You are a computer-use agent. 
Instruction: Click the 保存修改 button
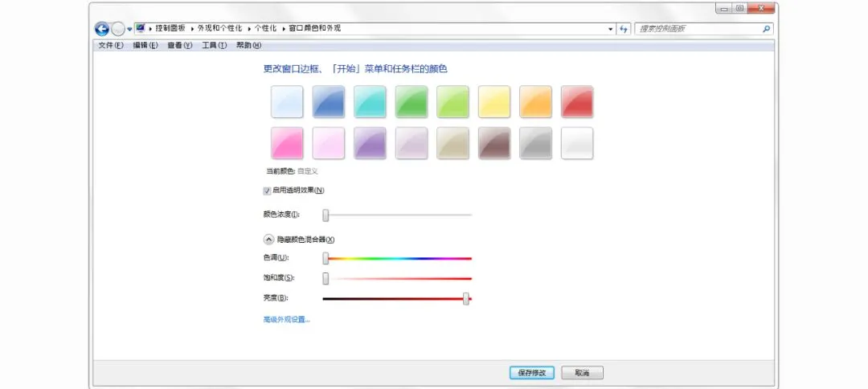[532, 373]
